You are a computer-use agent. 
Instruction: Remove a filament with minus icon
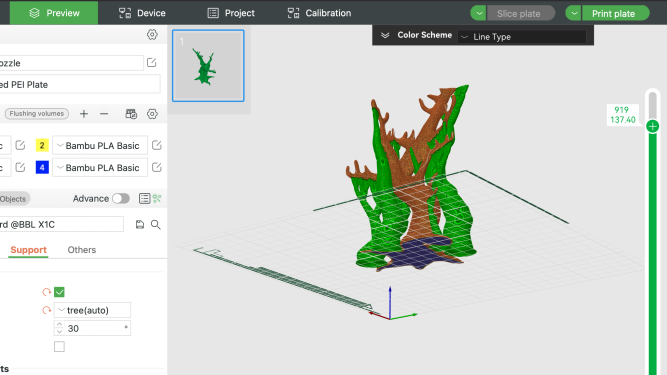(x=104, y=114)
